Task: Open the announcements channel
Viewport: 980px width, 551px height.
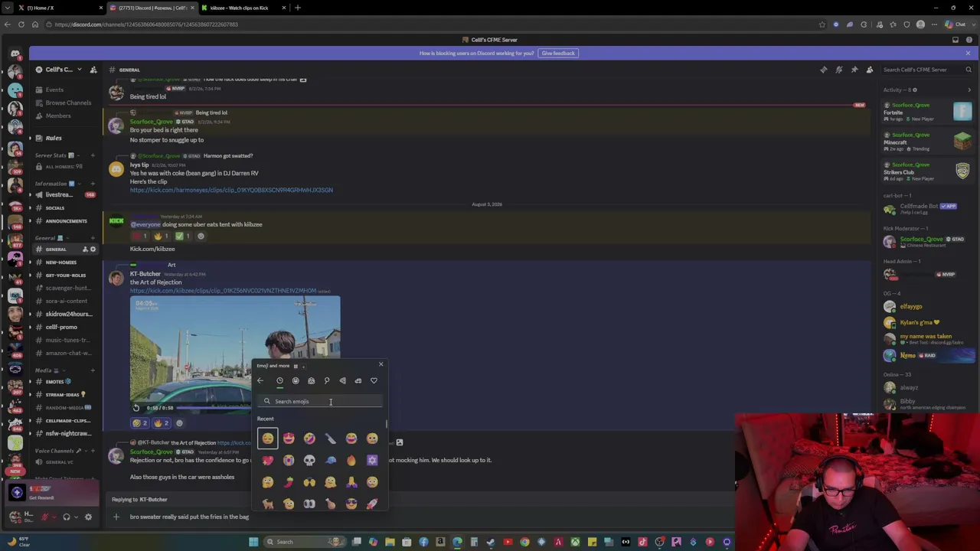Action: click(66, 221)
